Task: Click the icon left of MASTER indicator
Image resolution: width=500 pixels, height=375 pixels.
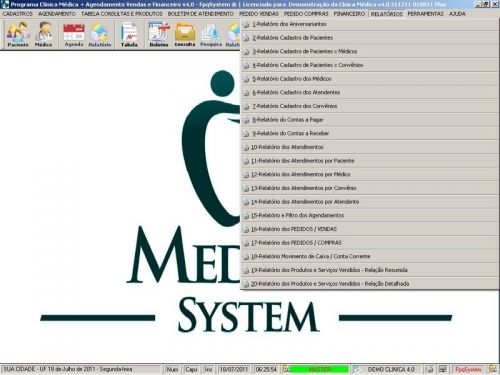Action: pyautogui.click(x=286, y=369)
